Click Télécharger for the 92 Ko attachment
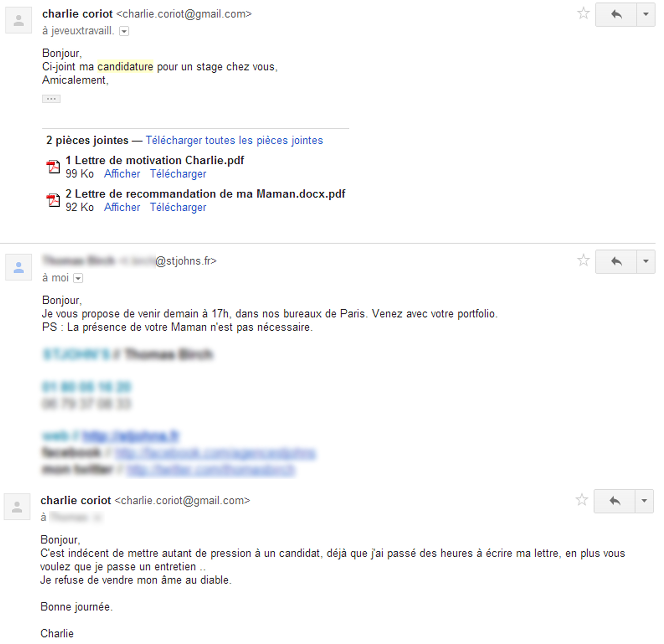The image size is (664, 644). pyautogui.click(x=178, y=207)
